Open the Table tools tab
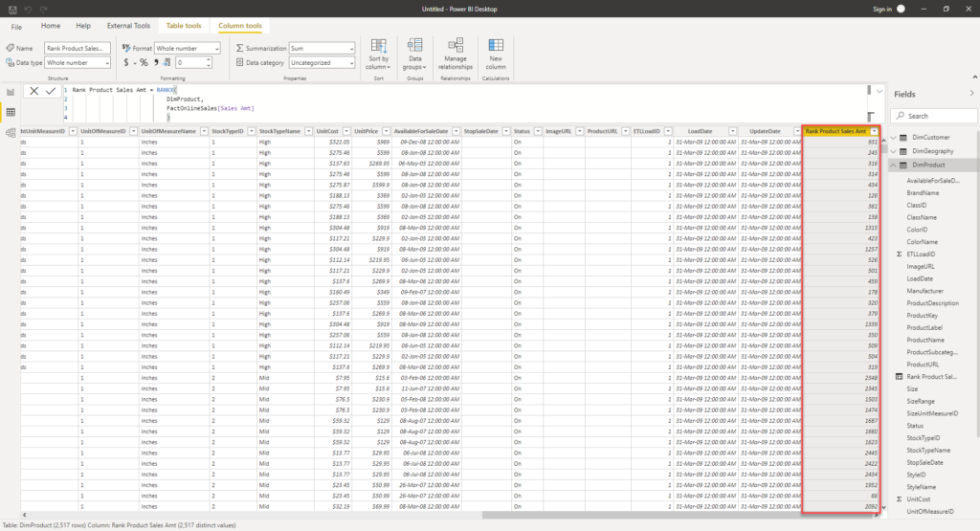This screenshot has width=980, height=531. pyautogui.click(x=184, y=26)
